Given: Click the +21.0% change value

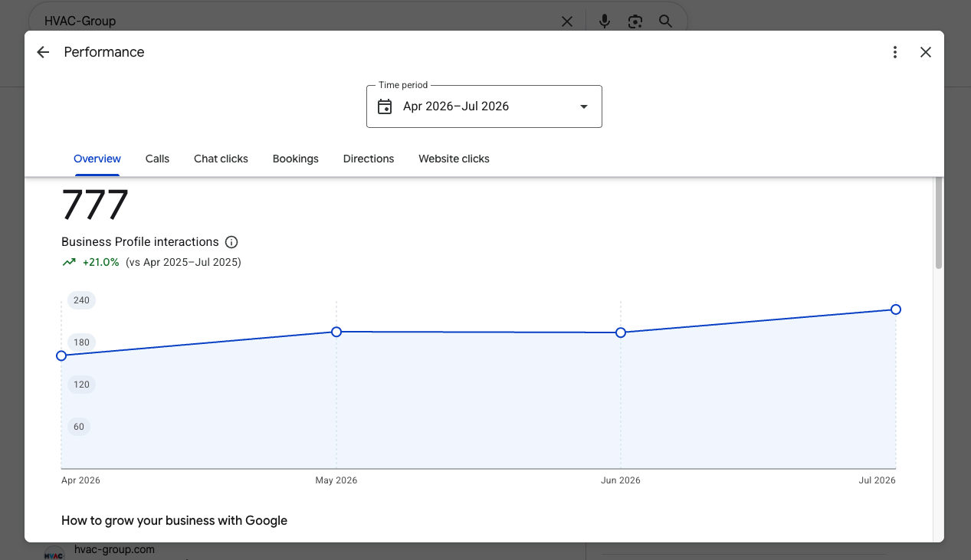Looking at the screenshot, I should [x=100, y=262].
